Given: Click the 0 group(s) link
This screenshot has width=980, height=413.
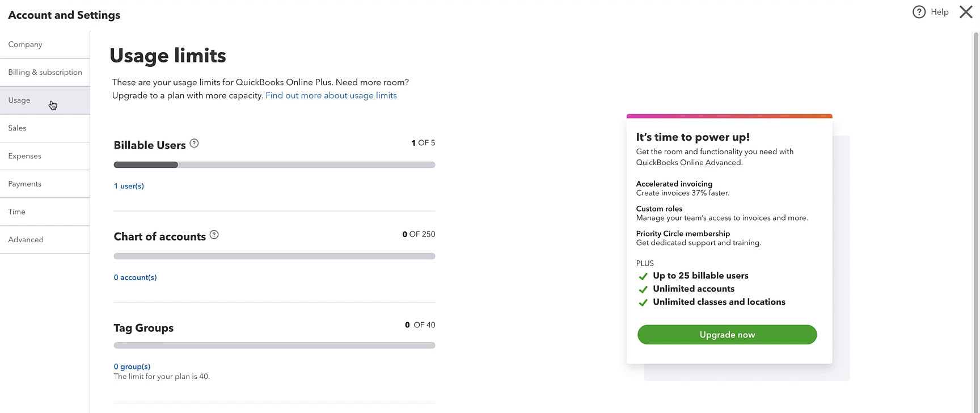Looking at the screenshot, I should coord(132,366).
